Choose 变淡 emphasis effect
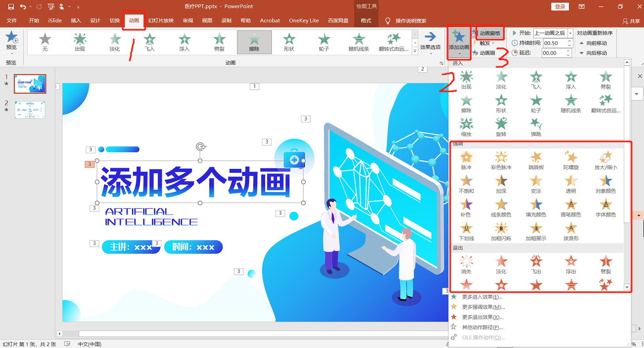This screenshot has width=644, height=348. click(536, 184)
